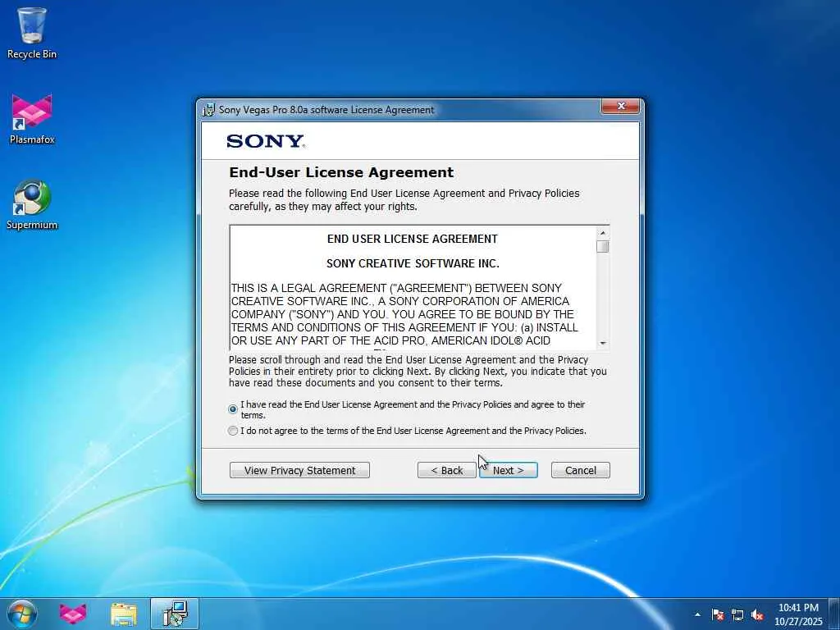Launch Plasmafox from the taskbar
Viewport: 840px width, 630px height.
click(x=73, y=614)
